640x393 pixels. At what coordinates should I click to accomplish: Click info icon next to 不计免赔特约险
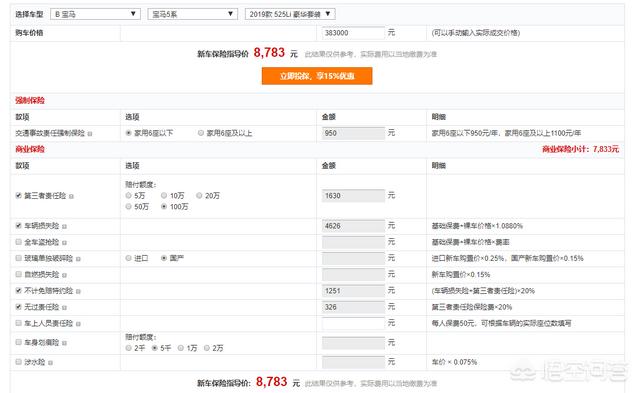pos(78,291)
